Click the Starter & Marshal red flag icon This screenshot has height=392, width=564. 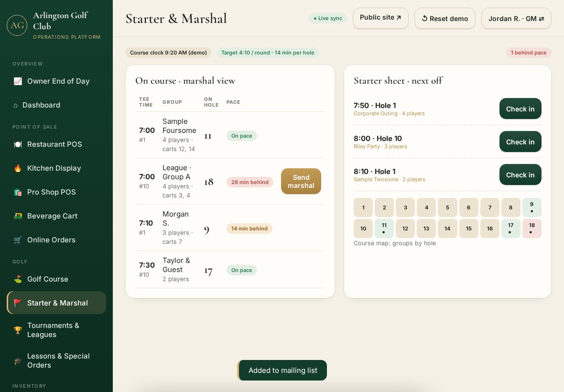click(x=18, y=303)
